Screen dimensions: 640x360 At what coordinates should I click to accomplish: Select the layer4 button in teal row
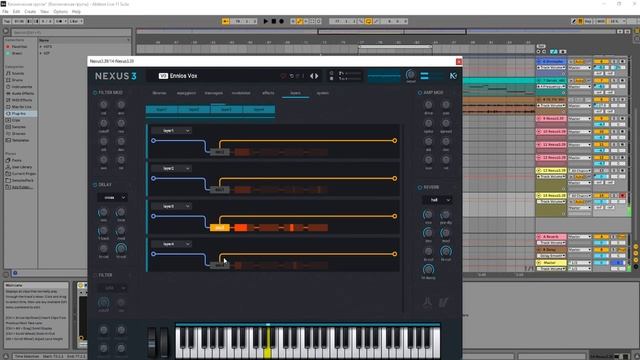click(x=259, y=109)
